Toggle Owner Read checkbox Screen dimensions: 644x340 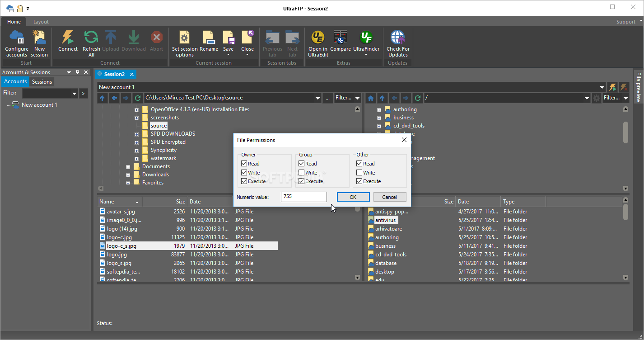coord(244,164)
